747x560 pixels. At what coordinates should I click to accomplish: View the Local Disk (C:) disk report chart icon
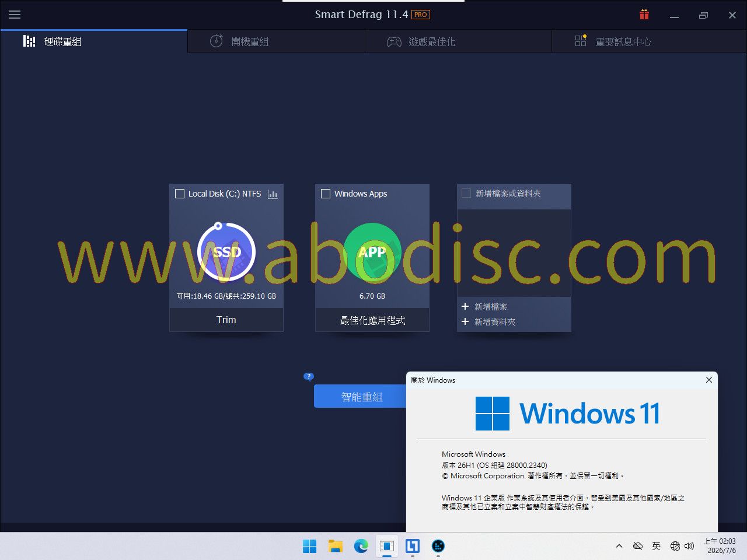[x=273, y=194]
